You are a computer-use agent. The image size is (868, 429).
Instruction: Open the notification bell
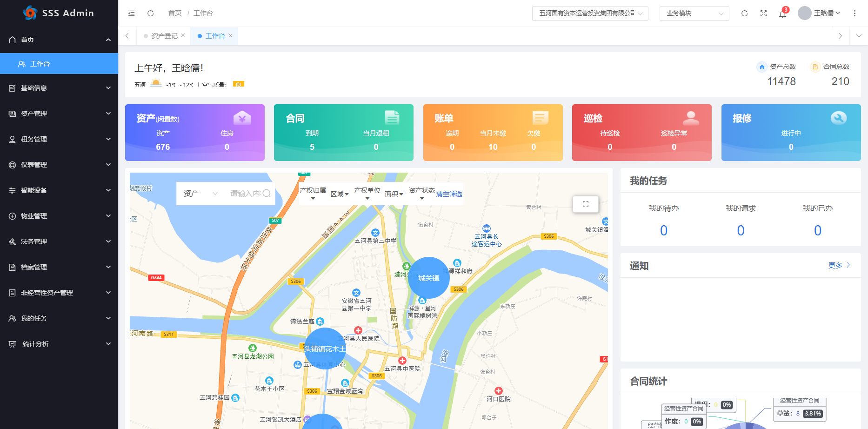pyautogui.click(x=782, y=13)
